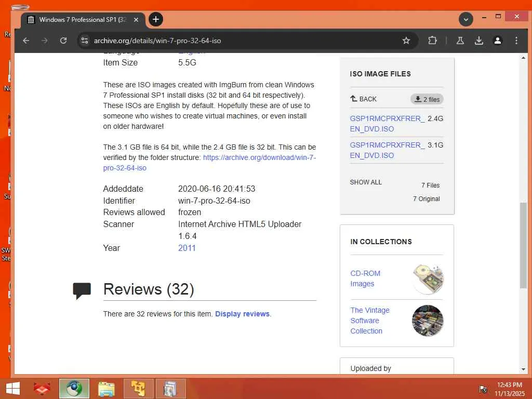Click the scrollbar down arrow
Screen dimensions: 532x399
523,369
